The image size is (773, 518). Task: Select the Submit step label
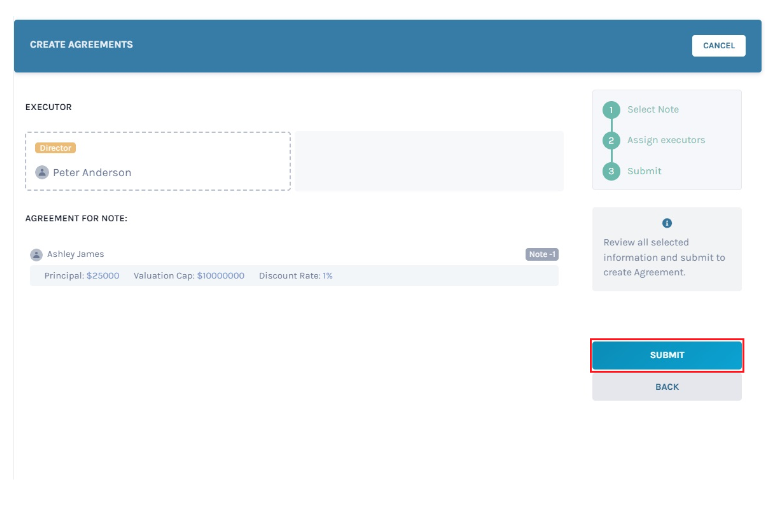(x=644, y=171)
